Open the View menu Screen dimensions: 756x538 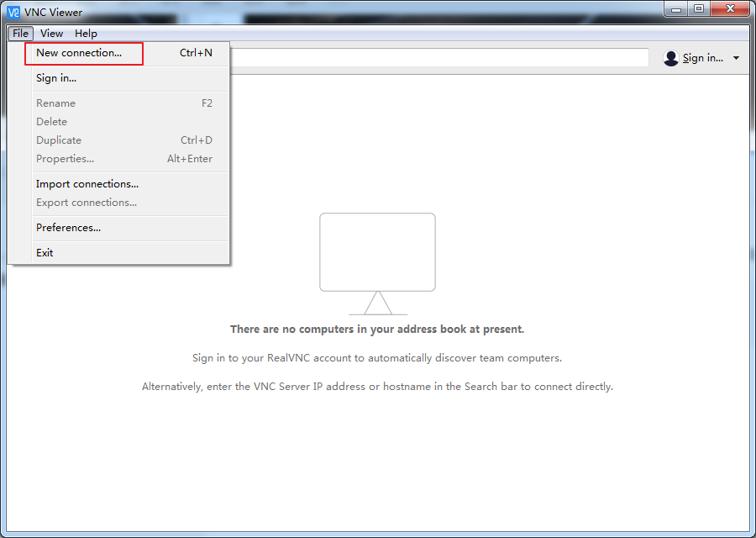(51, 34)
